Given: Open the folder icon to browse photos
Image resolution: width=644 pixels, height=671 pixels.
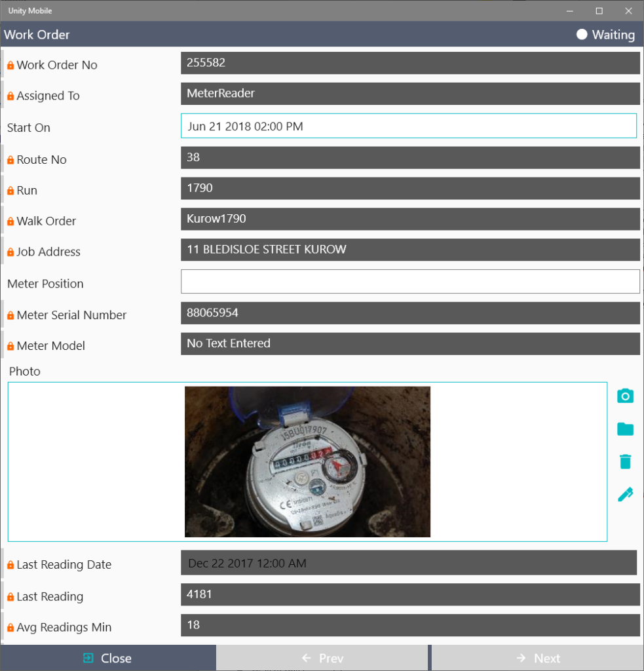Looking at the screenshot, I should [x=625, y=429].
